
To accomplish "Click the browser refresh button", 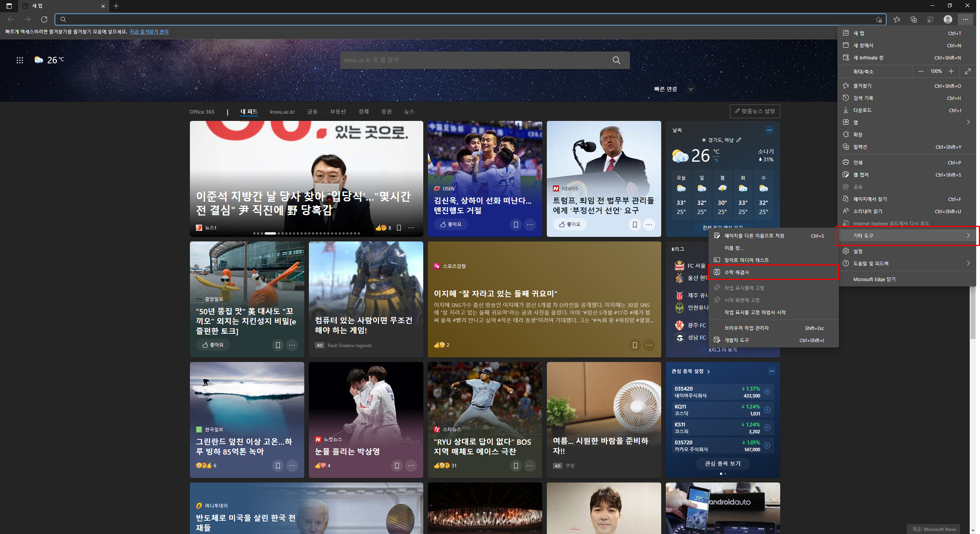I will click(44, 19).
